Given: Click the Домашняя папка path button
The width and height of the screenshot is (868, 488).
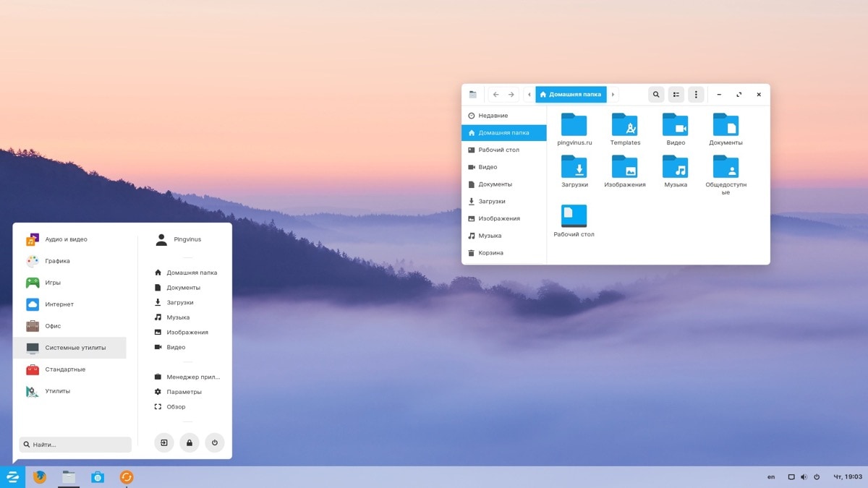Looking at the screenshot, I should pyautogui.click(x=571, y=95).
